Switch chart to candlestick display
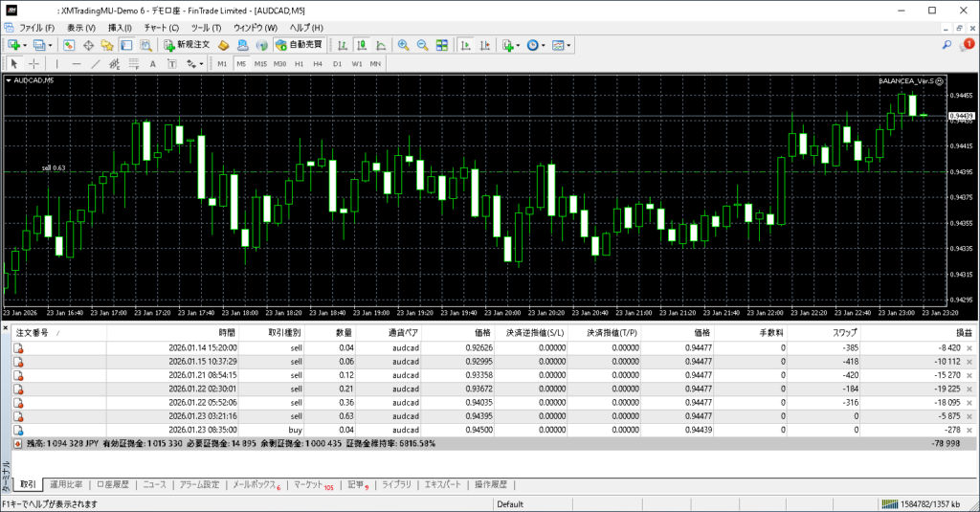 pyautogui.click(x=363, y=45)
